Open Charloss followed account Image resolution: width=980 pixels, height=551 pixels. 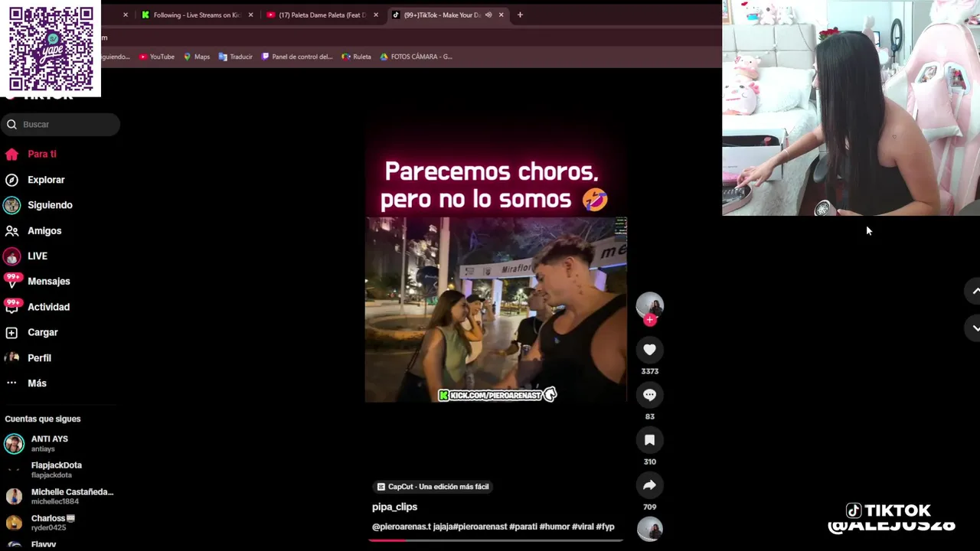[60, 523]
